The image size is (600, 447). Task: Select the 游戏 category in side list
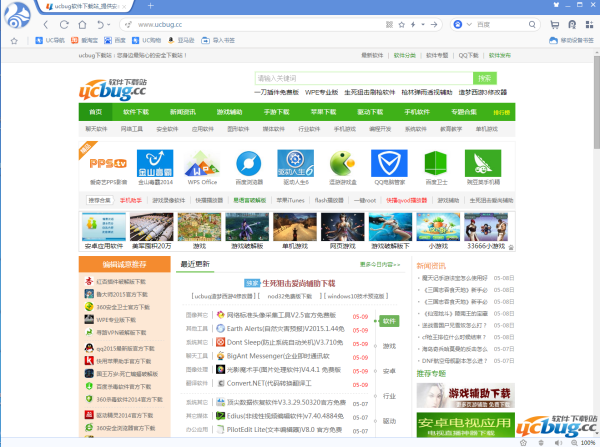point(389,346)
